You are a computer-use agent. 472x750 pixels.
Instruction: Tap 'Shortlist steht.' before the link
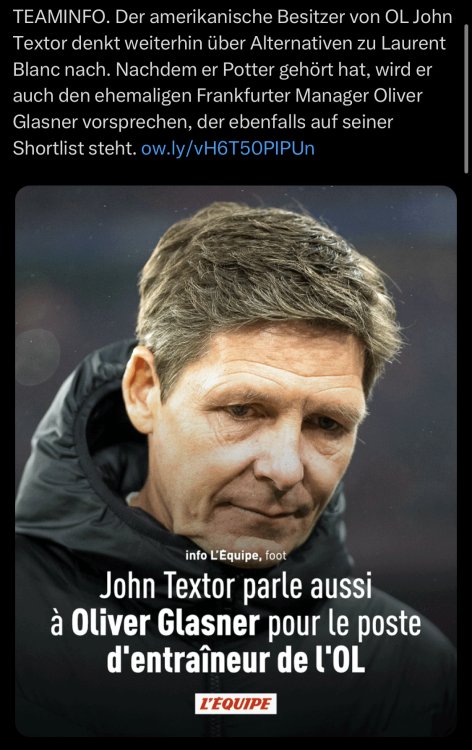tap(75, 148)
